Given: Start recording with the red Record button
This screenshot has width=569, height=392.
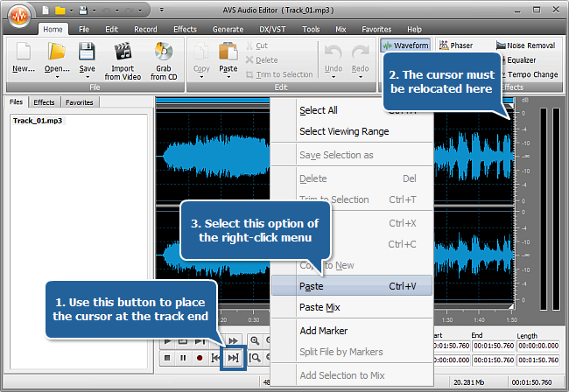Looking at the screenshot, I should [200, 358].
